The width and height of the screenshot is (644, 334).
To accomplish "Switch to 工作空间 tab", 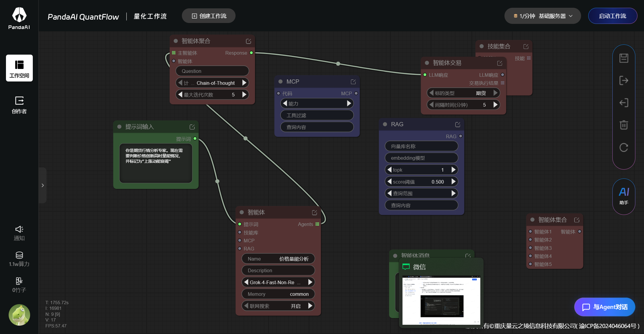I will (x=19, y=68).
